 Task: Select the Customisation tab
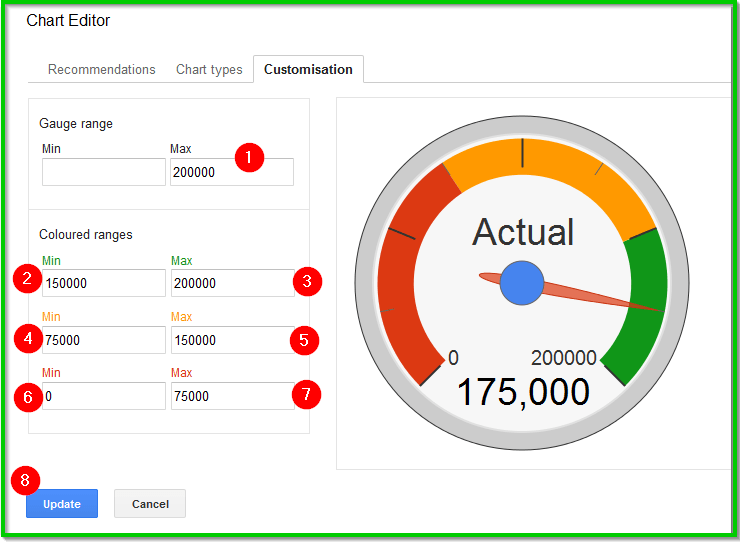(x=308, y=70)
